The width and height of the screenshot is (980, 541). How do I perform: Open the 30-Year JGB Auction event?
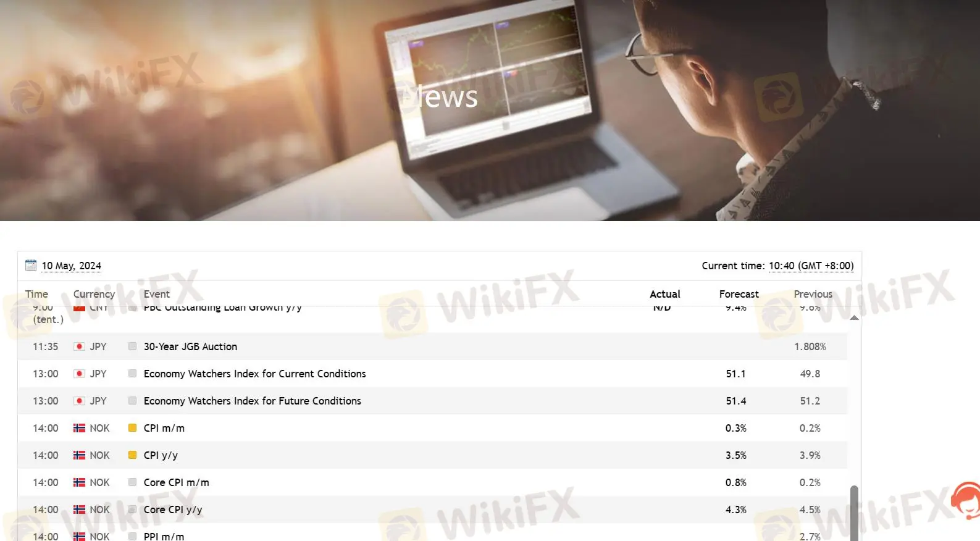point(190,346)
